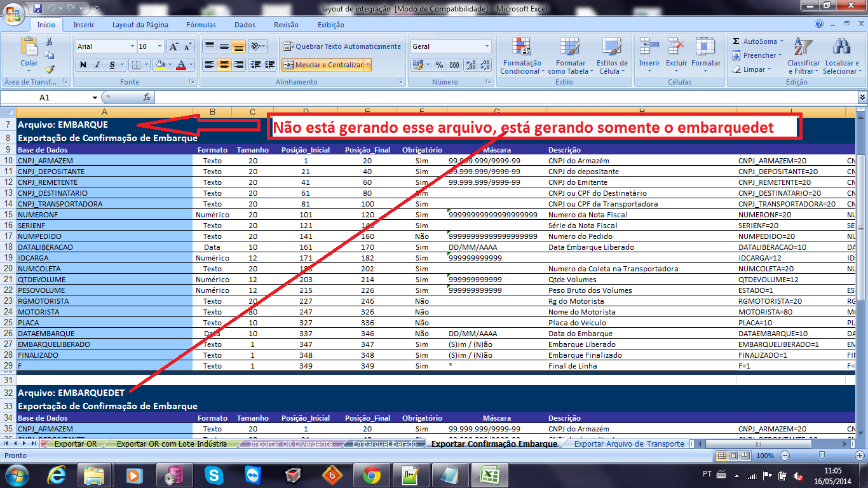Apply thousands separator style (000)
The width and height of the screenshot is (868, 488).
[454, 65]
